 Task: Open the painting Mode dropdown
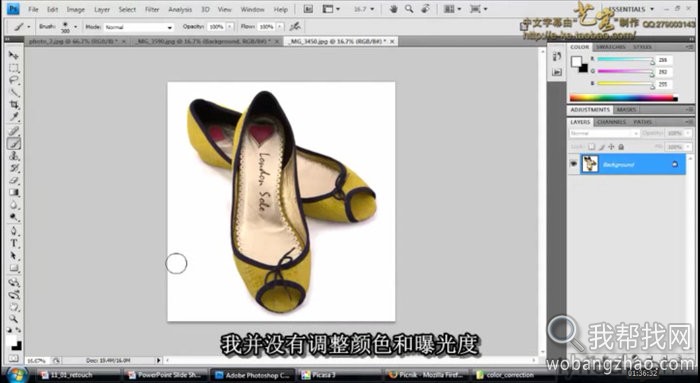tap(139, 27)
